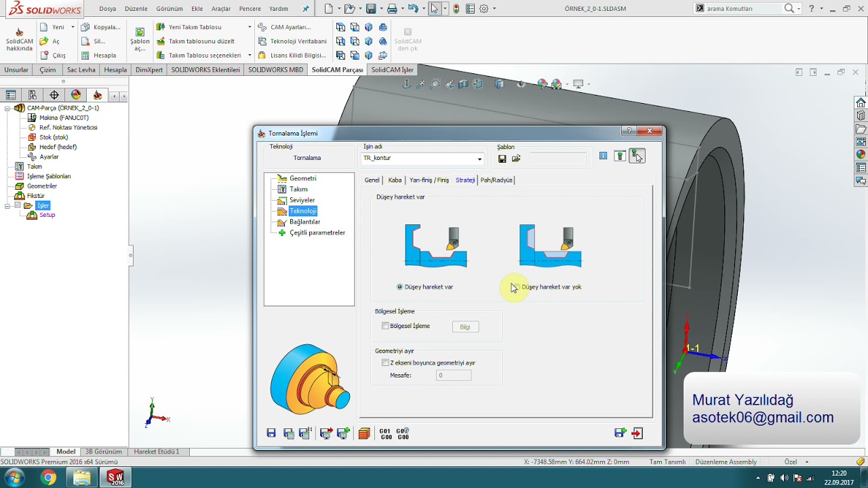Click the Mesafe input field

point(454,375)
